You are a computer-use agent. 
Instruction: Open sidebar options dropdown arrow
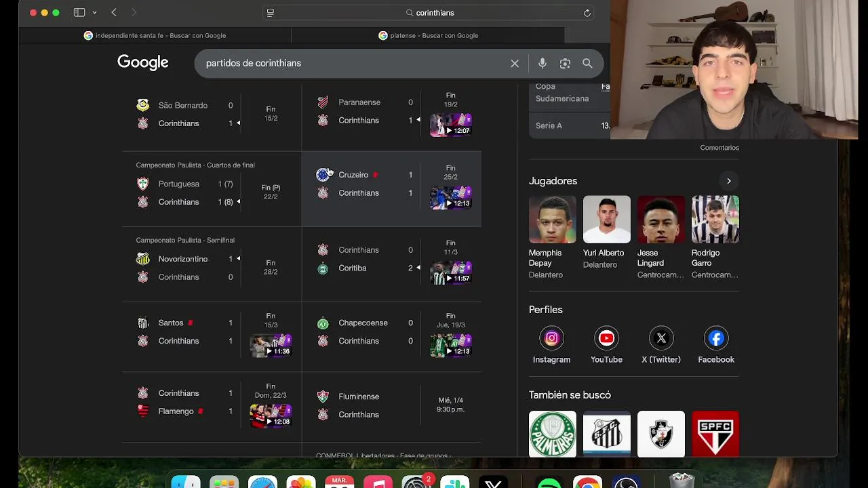(x=94, y=12)
